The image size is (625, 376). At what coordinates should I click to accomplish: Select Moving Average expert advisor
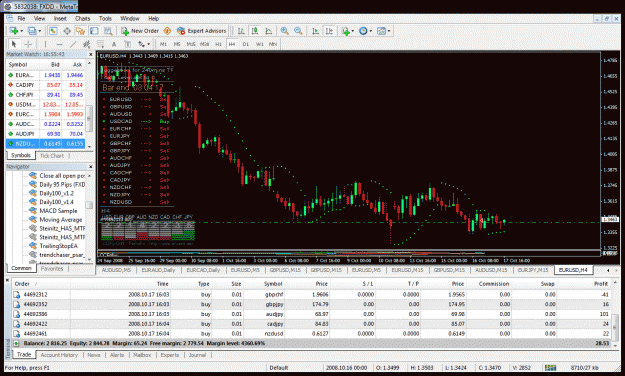pyautogui.click(x=61, y=219)
